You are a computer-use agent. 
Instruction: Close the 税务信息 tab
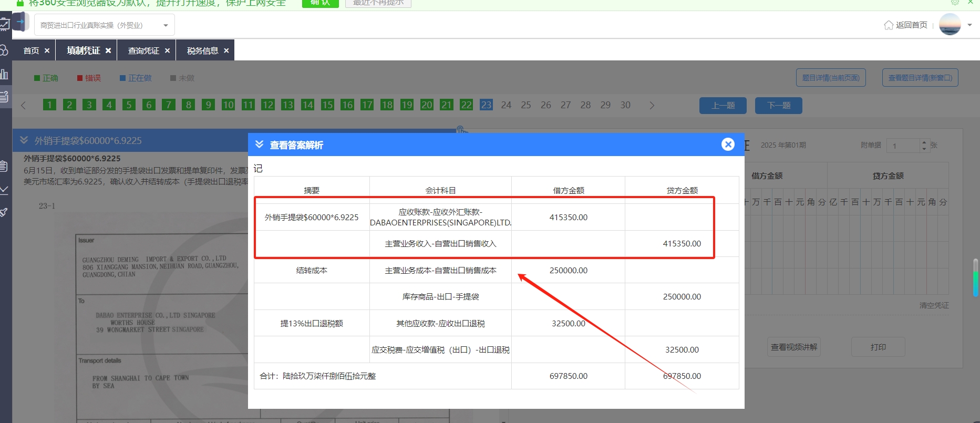[226, 50]
